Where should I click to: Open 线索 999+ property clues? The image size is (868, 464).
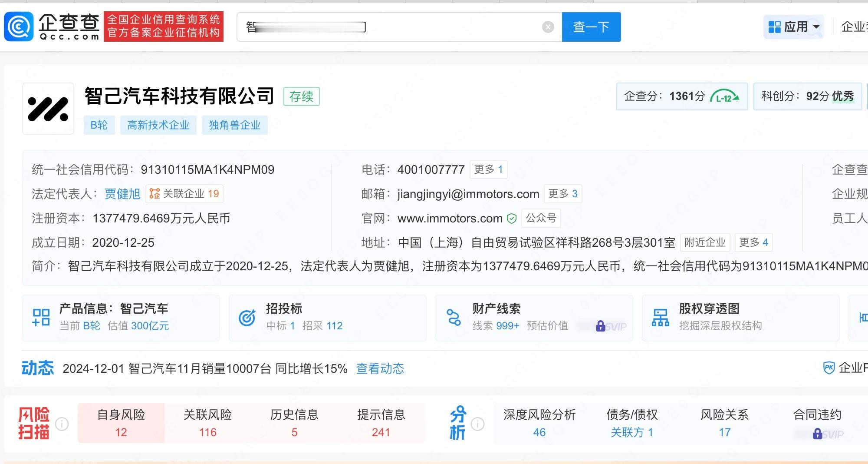tap(496, 326)
